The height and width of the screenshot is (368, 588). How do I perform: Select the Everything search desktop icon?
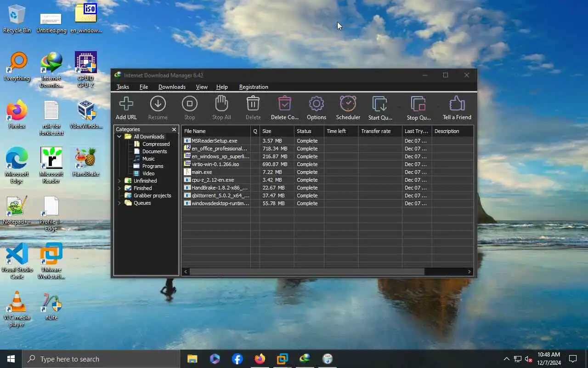tap(17, 67)
